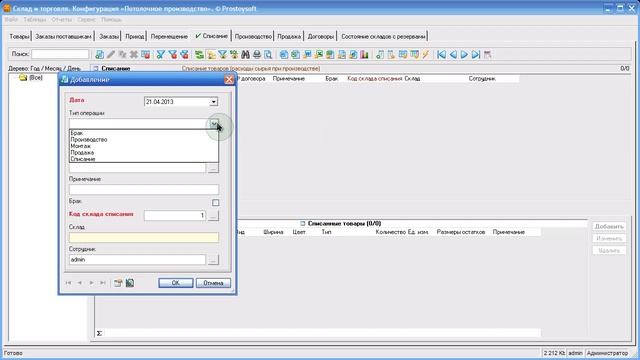Click the blue filter funnel icon
This screenshot has height=360, width=640.
click(160, 54)
